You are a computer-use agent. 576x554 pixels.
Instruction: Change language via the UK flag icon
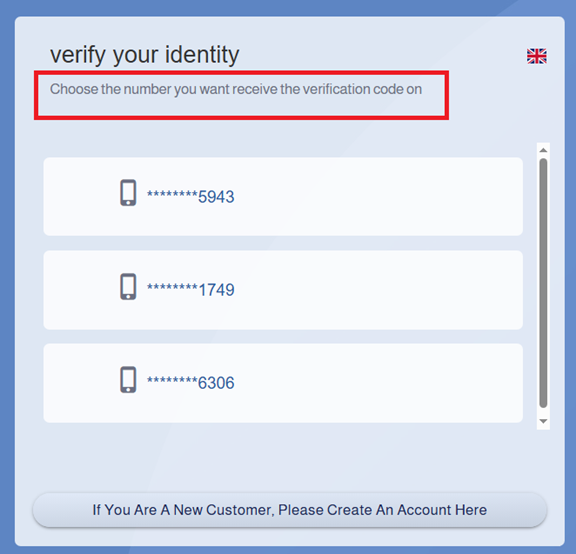pos(537,56)
